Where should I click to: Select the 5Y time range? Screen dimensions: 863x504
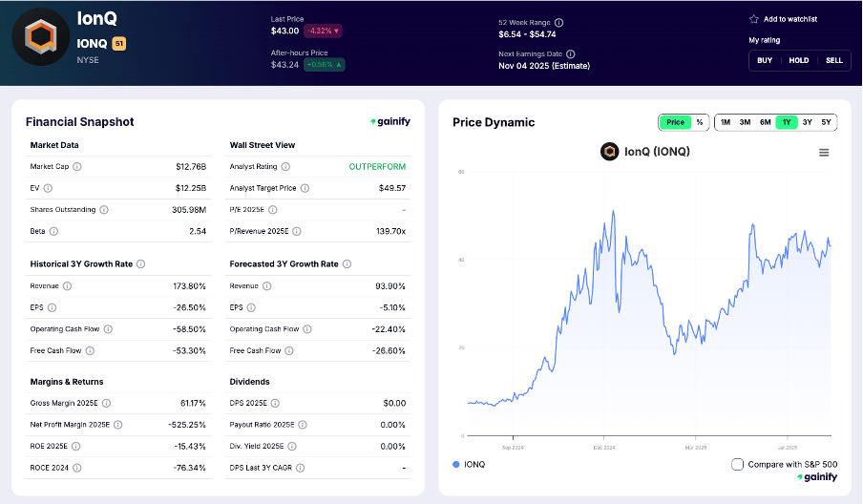click(x=826, y=122)
